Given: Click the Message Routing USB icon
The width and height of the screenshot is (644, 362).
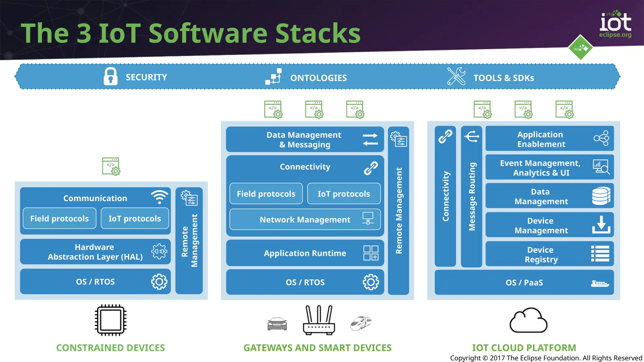Looking at the screenshot, I should click(472, 137).
